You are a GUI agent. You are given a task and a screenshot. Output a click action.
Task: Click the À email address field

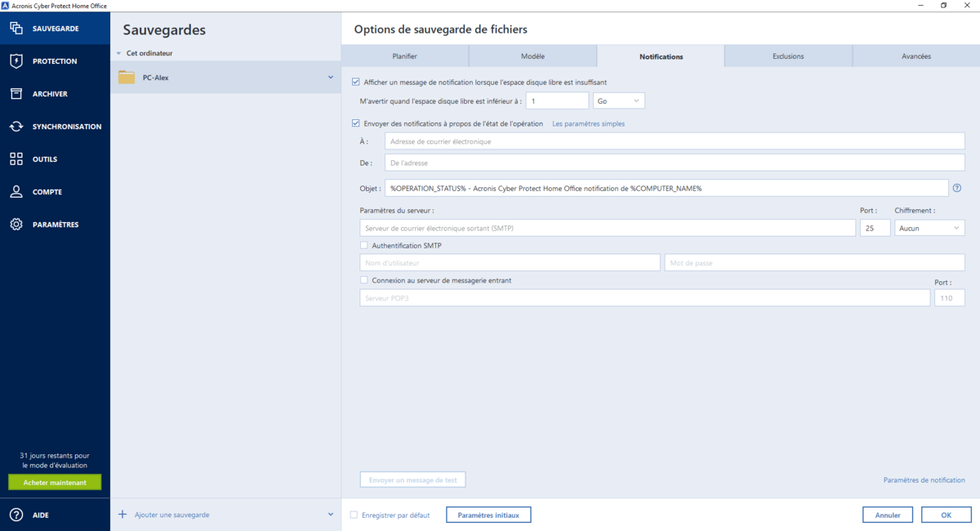675,141
